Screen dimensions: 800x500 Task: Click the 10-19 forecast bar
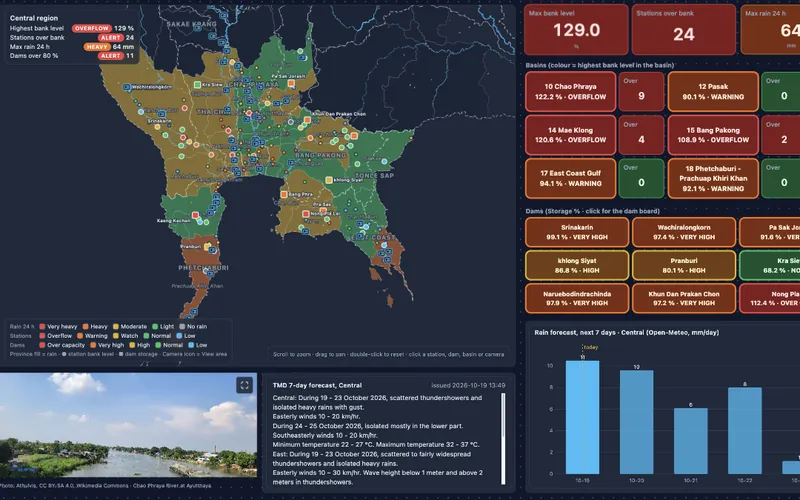[x=582, y=417]
